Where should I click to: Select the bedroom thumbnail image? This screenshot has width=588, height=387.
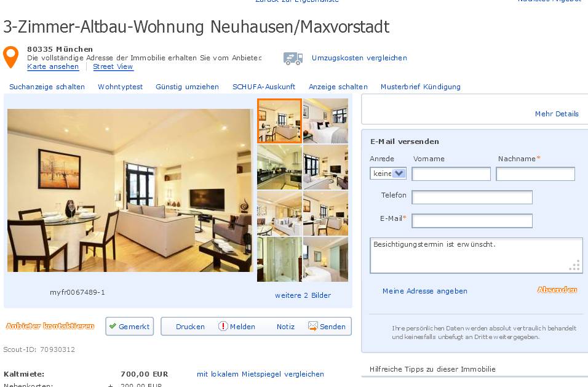click(x=325, y=121)
